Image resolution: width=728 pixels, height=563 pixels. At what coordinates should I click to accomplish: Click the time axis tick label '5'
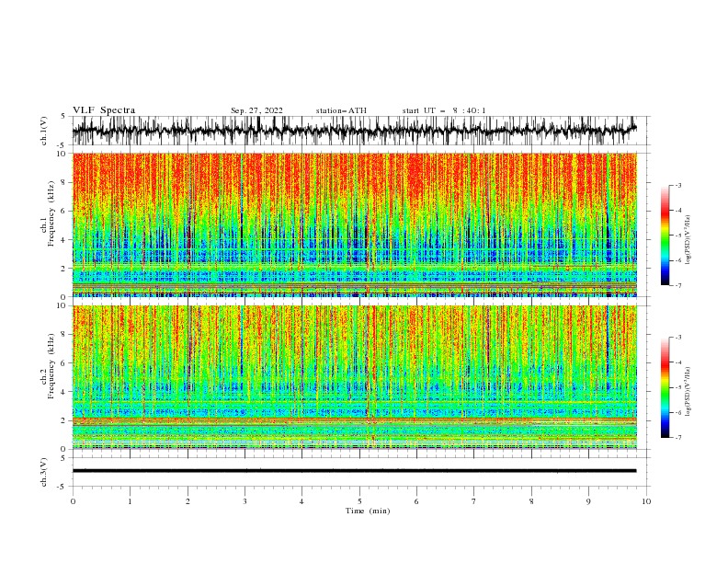click(x=359, y=501)
